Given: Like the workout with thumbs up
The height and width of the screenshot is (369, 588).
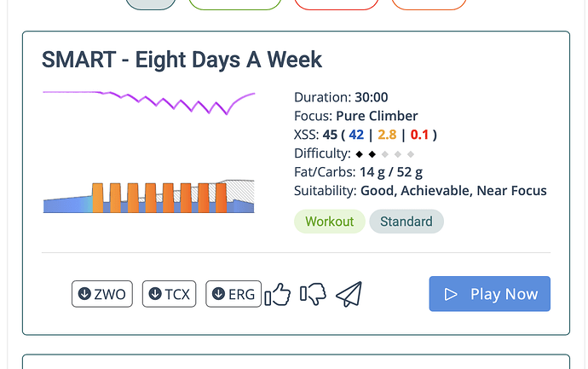Looking at the screenshot, I should [278, 294].
